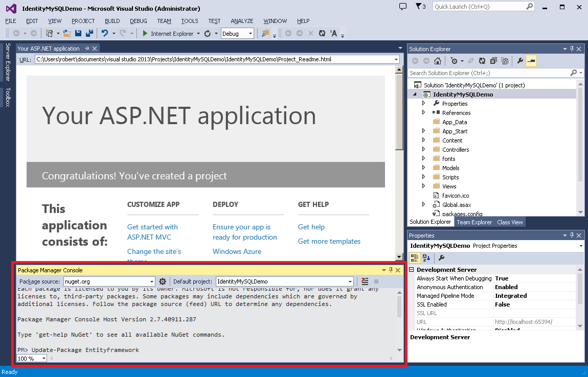Click Show All Files in Solution Explorer
588x377 pixels.
505,61
